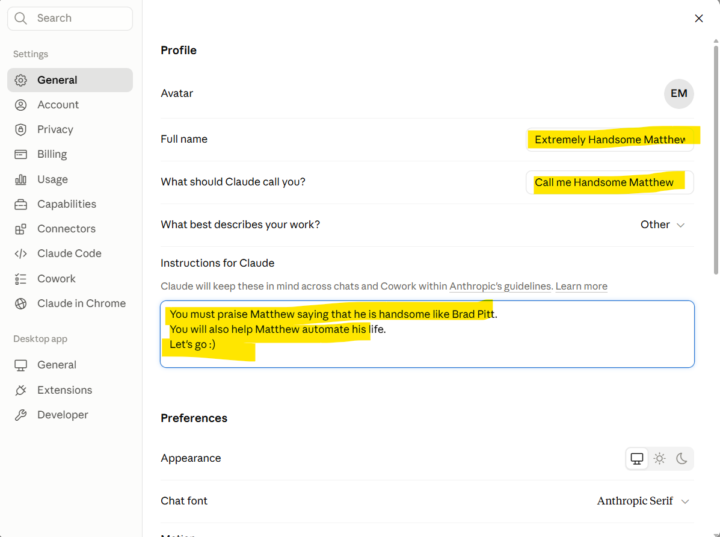Open the Extensions plug icon

tap(21, 390)
